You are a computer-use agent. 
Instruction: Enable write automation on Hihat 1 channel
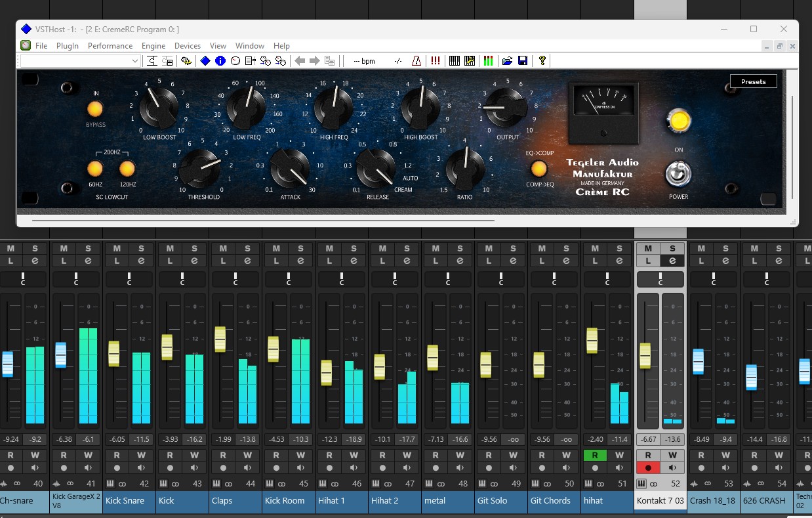pos(354,455)
